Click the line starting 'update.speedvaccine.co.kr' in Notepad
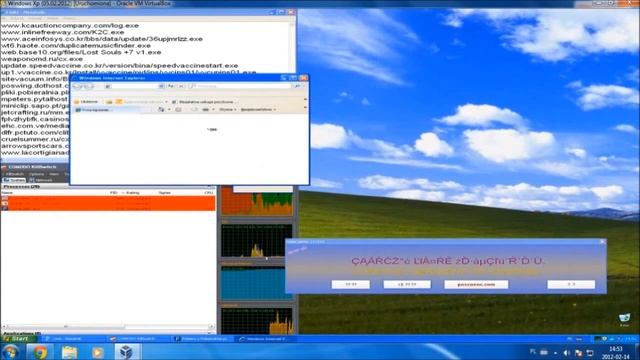The image size is (640, 360). [120, 65]
